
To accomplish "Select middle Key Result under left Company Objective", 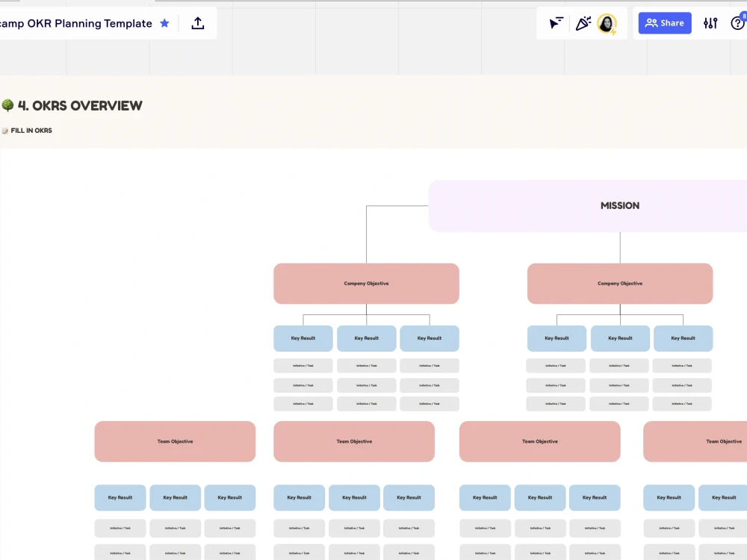I will pyautogui.click(x=366, y=338).
